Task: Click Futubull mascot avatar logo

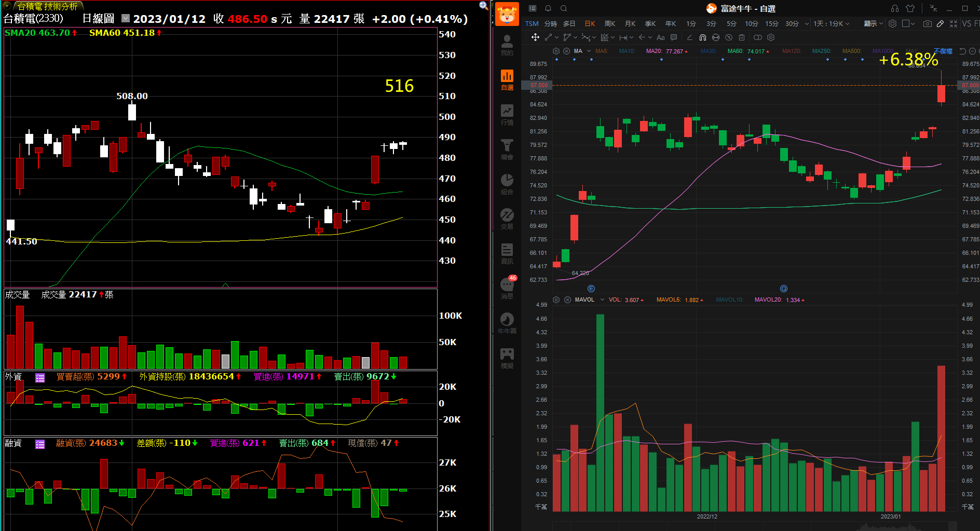Action: [507, 14]
